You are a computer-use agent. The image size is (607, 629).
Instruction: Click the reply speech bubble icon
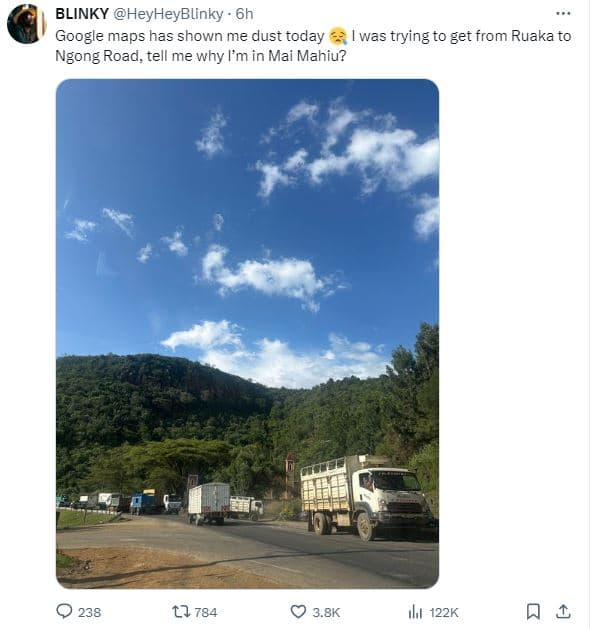point(64,611)
